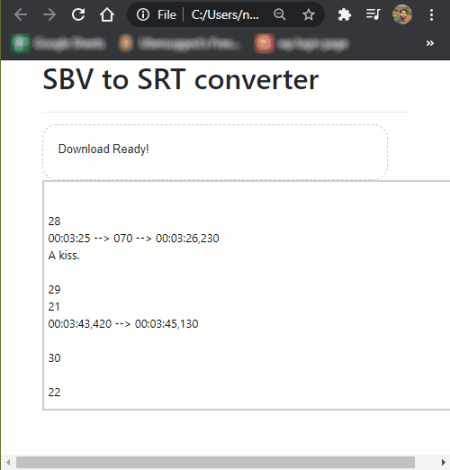Click the line "00:03:25 --> 070 --> 00:03:26,230"
Viewport: 450px width, 470px height.
tap(134, 238)
